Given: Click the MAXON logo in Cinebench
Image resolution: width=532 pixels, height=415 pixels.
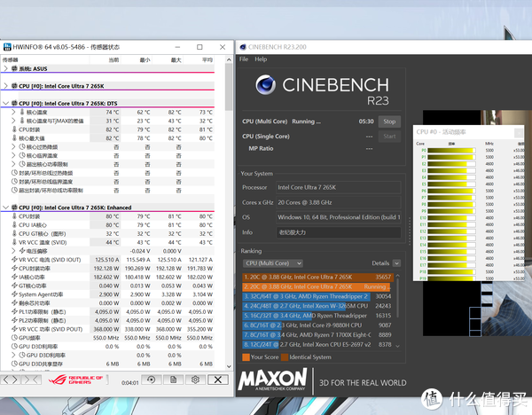Looking at the screenshot, I should click(x=272, y=380).
